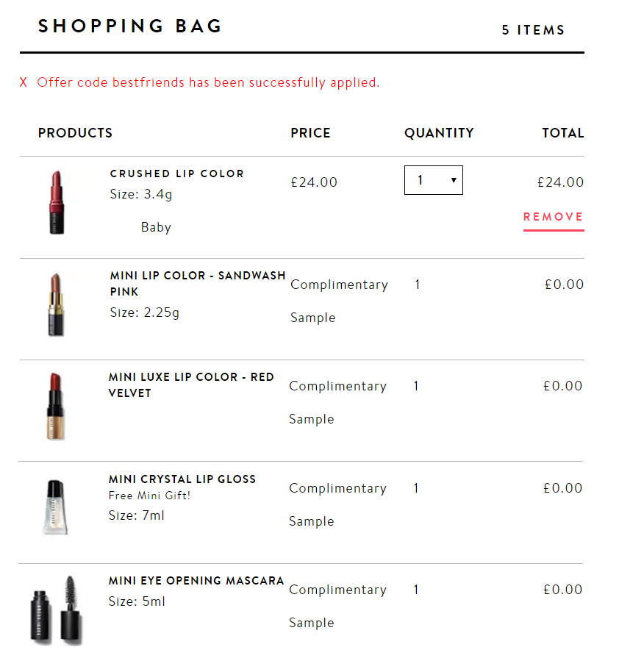Viewport: 619px width, 672px height.
Task: Open the Mini Crystal Lip Gloss title
Action: coord(182,479)
